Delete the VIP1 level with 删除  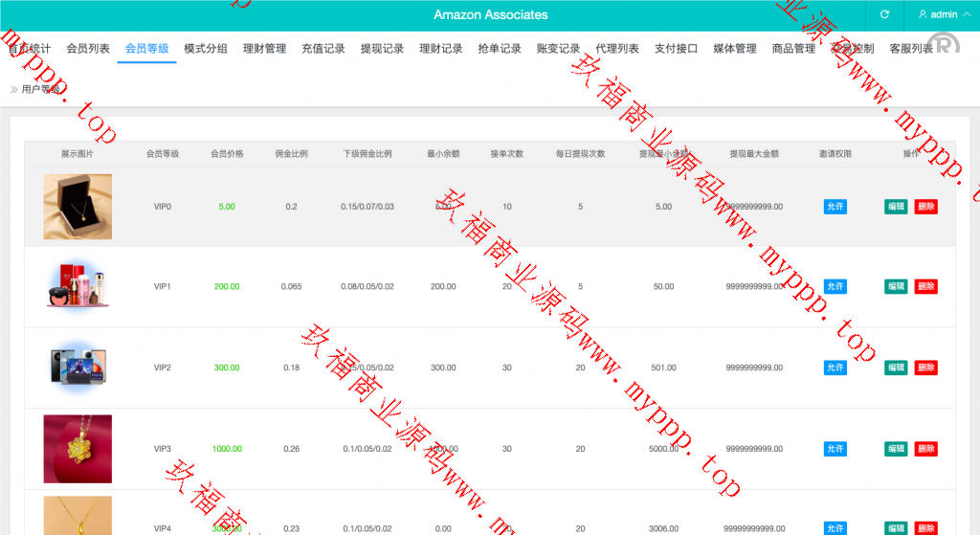tap(925, 286)
